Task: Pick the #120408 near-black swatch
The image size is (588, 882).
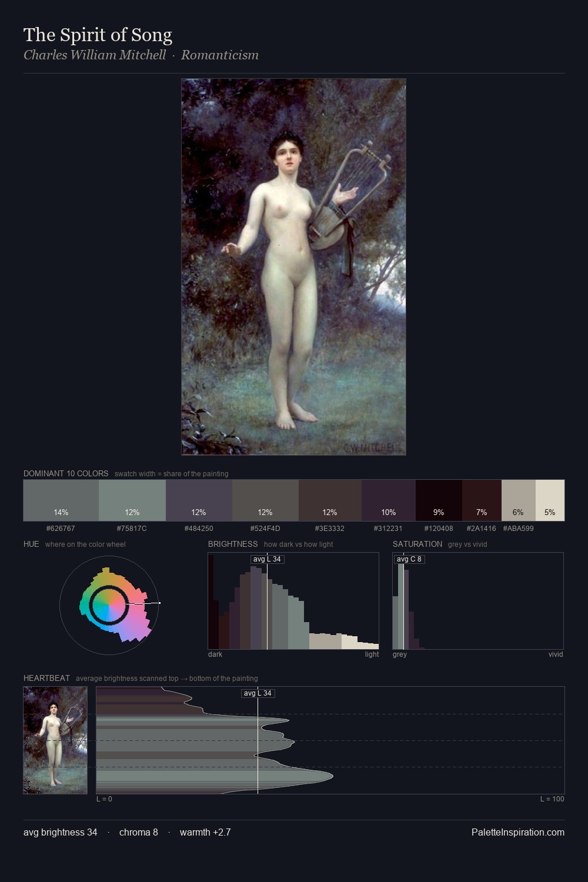Action: tap(439, 500)
